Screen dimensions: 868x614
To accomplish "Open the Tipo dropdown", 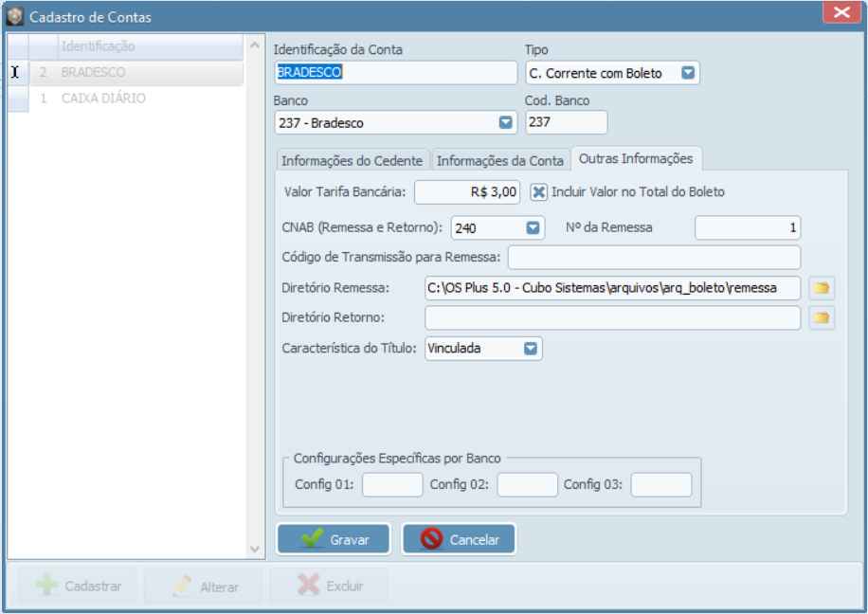I will click(688, 73).
